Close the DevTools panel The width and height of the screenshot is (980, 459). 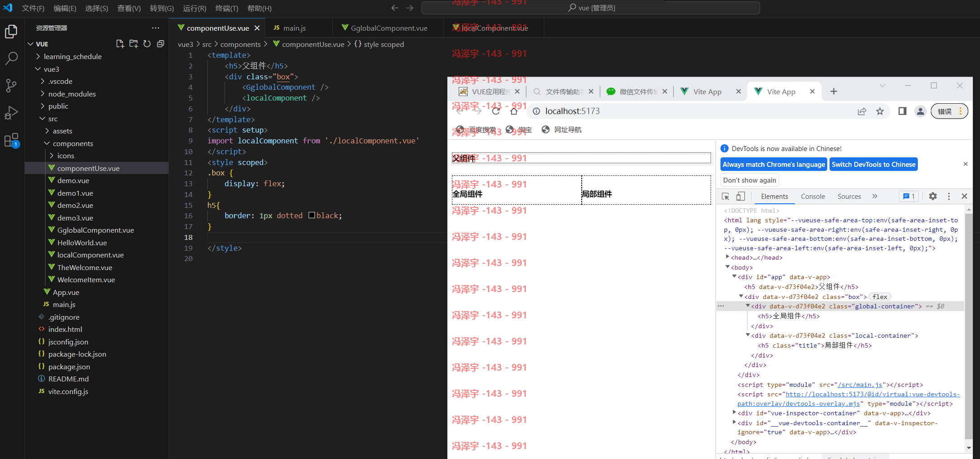coord(964,196)
